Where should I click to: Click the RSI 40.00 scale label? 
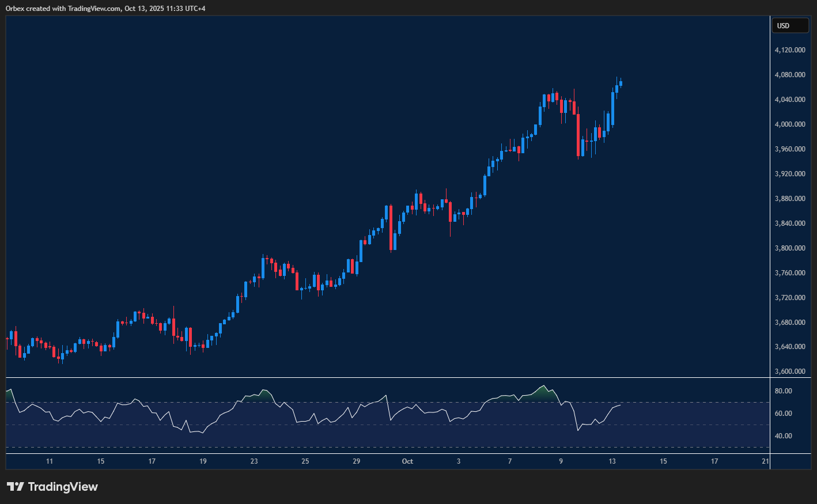pos(783,436)
